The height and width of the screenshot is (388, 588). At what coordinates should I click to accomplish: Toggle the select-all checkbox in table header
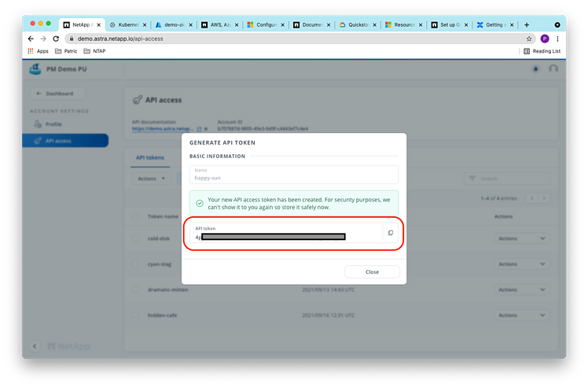point(135,216)
